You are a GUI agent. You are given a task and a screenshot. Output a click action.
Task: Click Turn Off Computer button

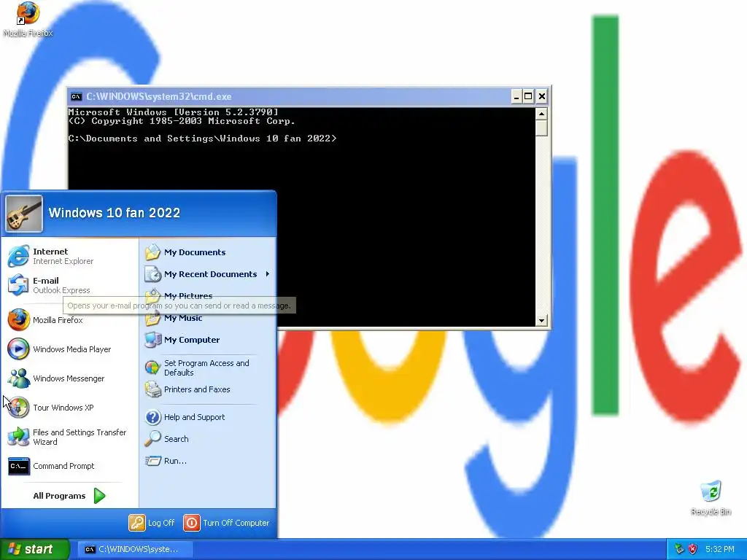[227, 523]
